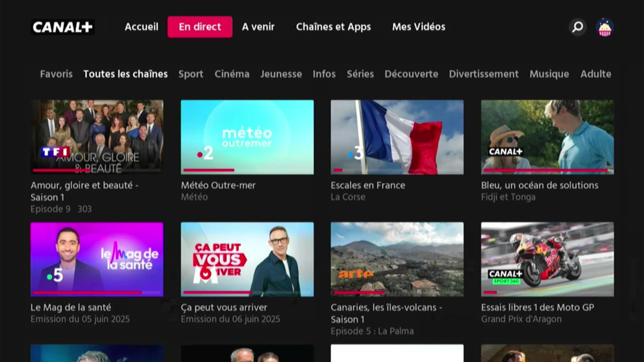Viewport: 644px width, 362px height.
Task: Click subtitle 'Grand Prix d'Aragon'
Action: click(x=521, y=319)
